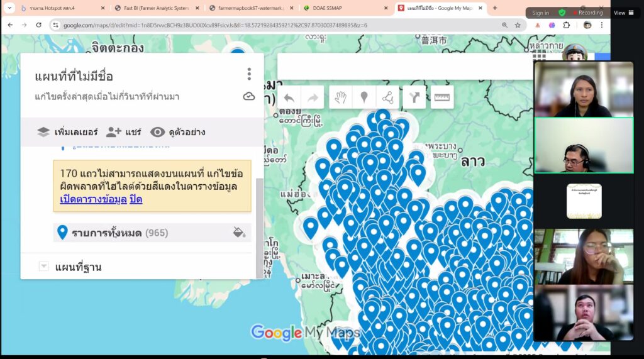Image resolution: width=644 pixels, height=359 pixels.
Task: Click the แชร์ share button
Action: (123, 132)
